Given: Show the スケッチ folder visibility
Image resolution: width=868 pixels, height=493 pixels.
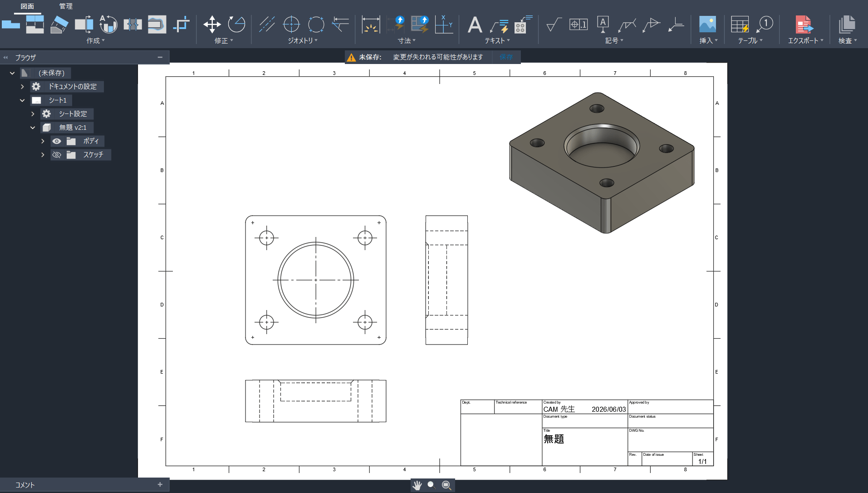Looking at the screenshot, I should [57, 155].
